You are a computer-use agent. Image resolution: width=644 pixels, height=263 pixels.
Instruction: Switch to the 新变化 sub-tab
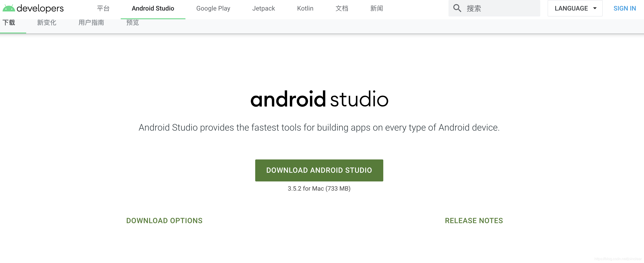(47, 22)
